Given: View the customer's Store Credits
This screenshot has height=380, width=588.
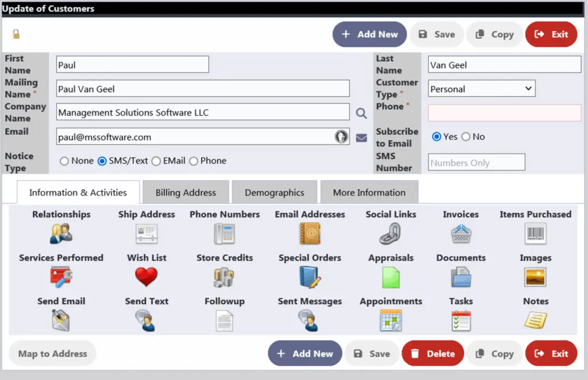Looking at the screenshot, I should point(224,277).
